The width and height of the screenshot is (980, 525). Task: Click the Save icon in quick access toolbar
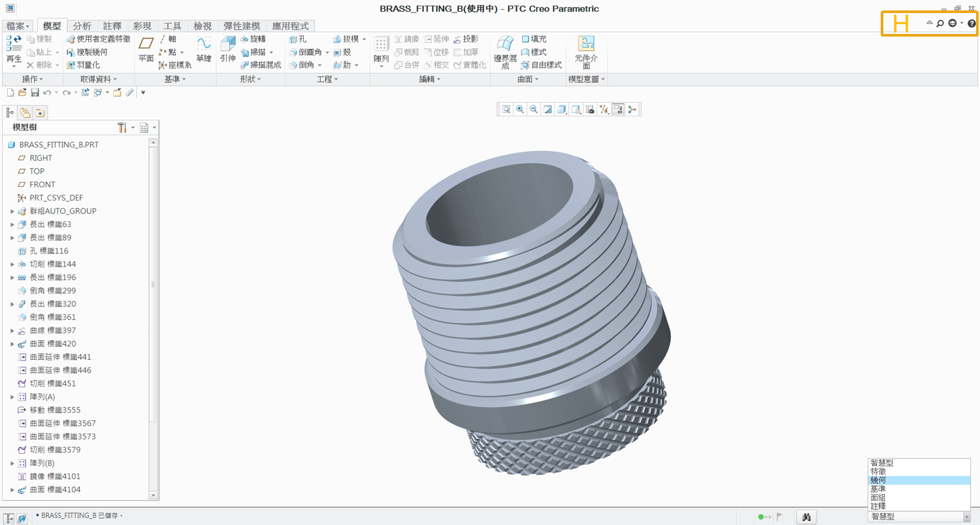tap(35, 93)
